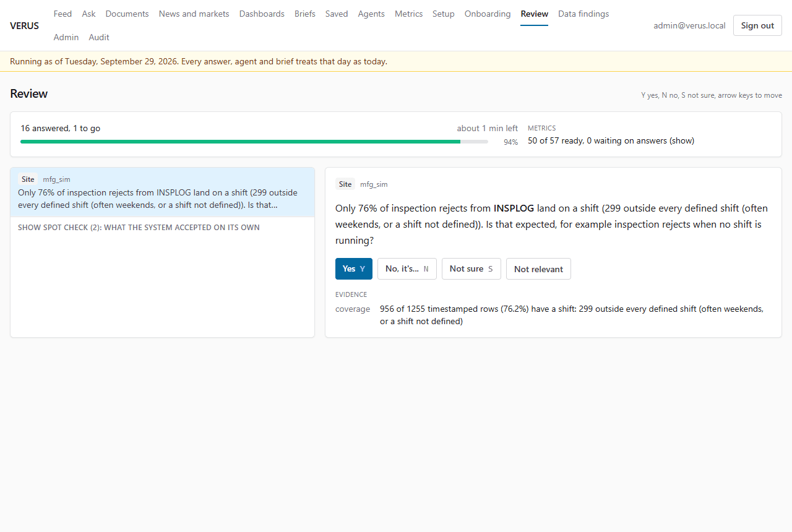Navigate to Setup
Screen dimensions: 792x532
point(444,14)
